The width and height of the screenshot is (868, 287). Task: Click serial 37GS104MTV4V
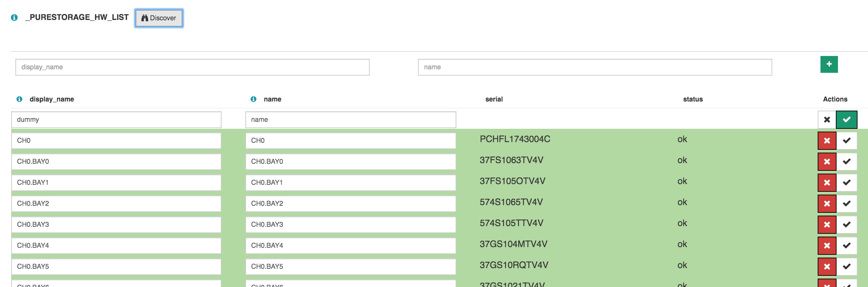[514, 244]
